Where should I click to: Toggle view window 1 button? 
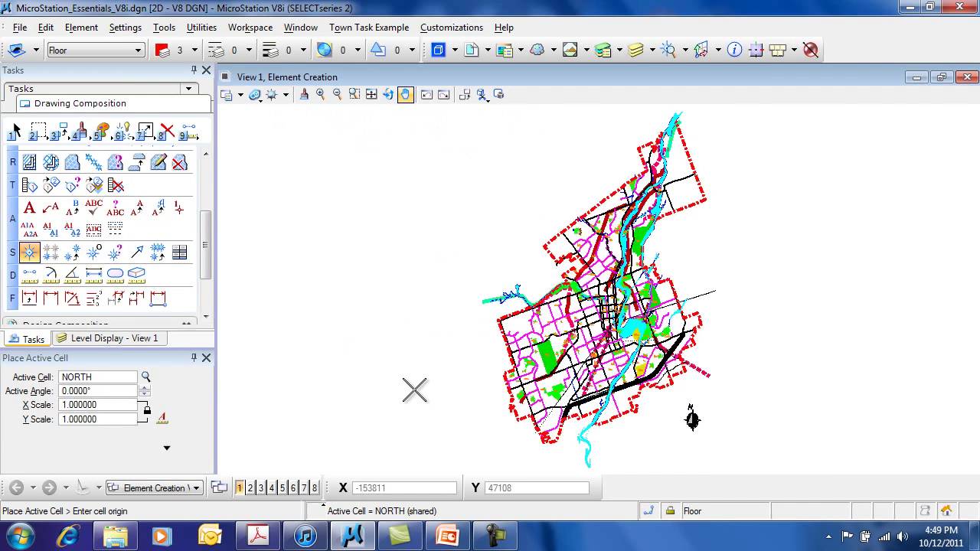[240, 487]
